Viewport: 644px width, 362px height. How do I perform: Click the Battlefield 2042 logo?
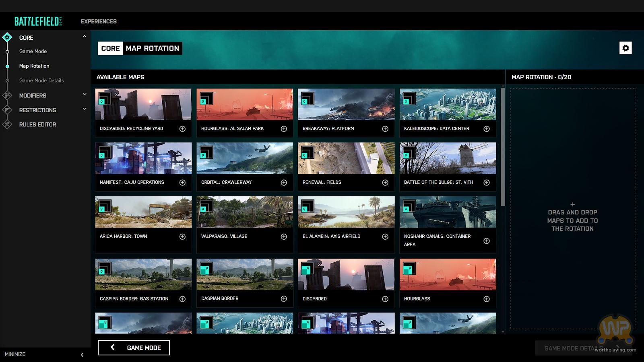point(38,21)
